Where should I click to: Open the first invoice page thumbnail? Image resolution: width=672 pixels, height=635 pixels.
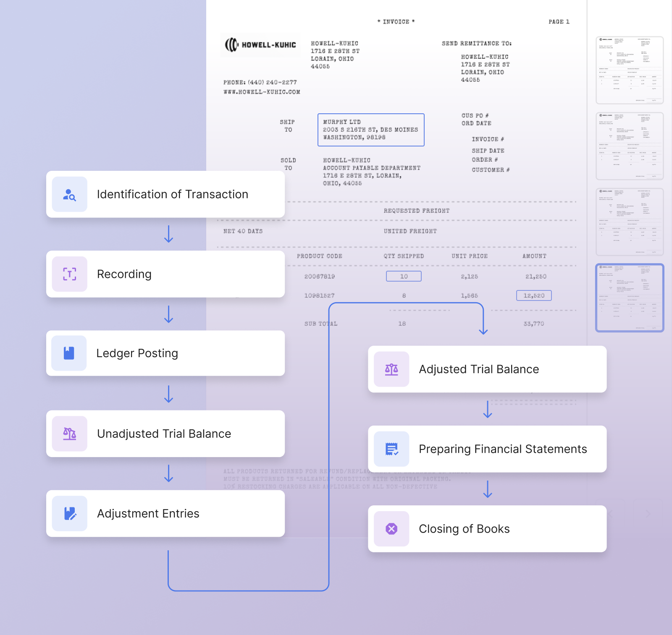pyautogui.click(x=630, y=70)
